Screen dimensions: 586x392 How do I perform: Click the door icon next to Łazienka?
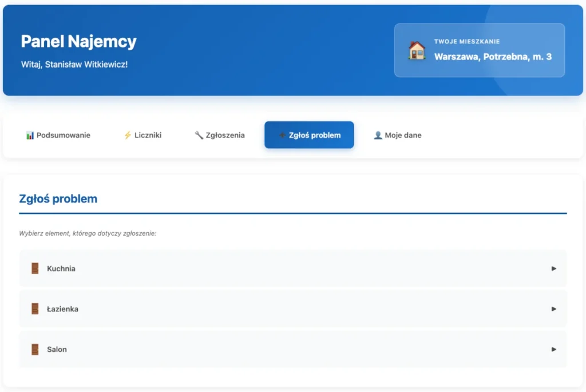coord(35,309)
